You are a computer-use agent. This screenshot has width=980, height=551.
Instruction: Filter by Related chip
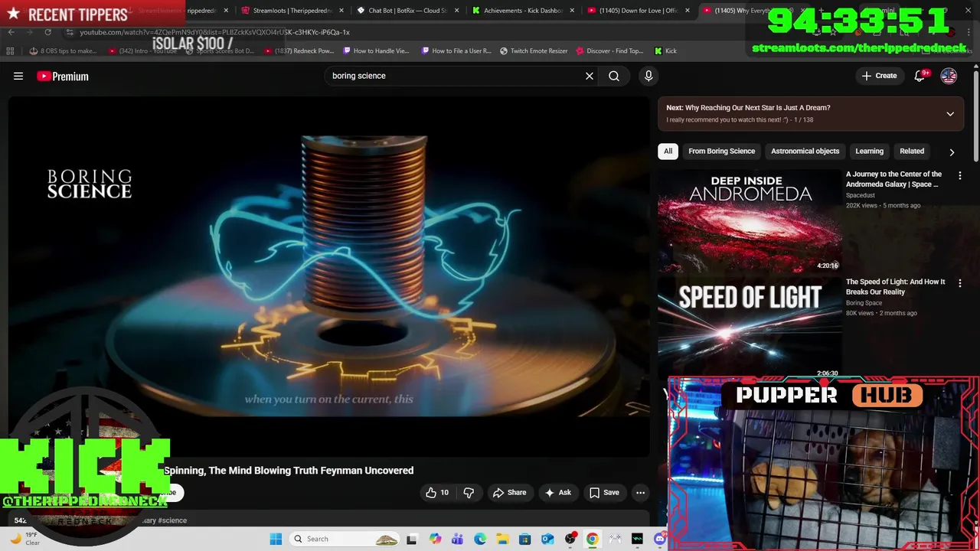coord(912,152)
